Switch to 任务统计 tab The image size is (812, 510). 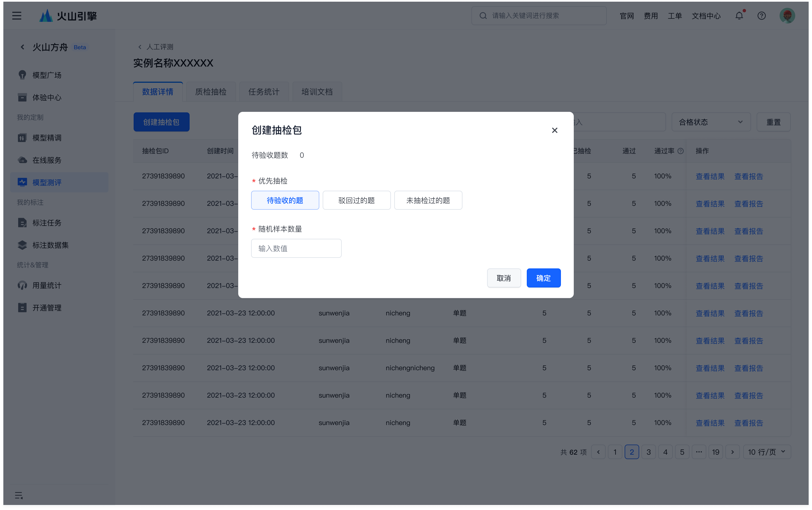264,92
